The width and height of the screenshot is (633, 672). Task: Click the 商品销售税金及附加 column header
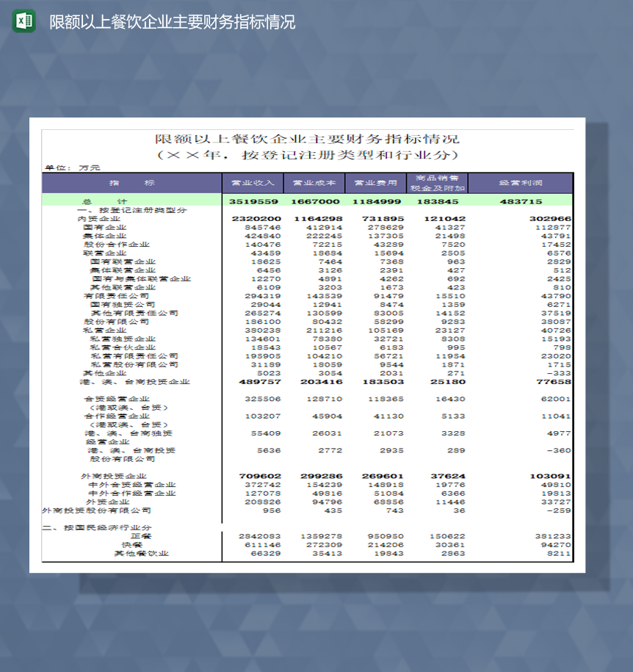(437, 183)
